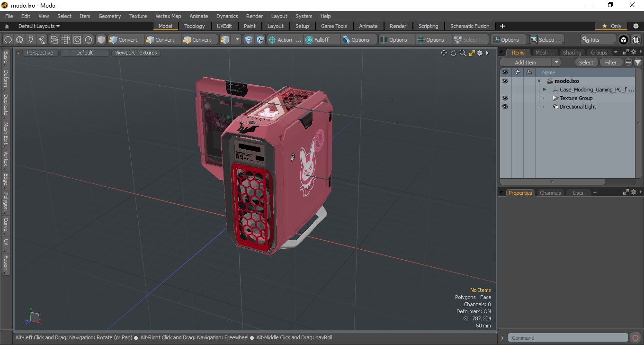This screenshot has width=644, height=345.
Task: Click the funnel filter icon in Items panel
Action: tap(638, 63)
